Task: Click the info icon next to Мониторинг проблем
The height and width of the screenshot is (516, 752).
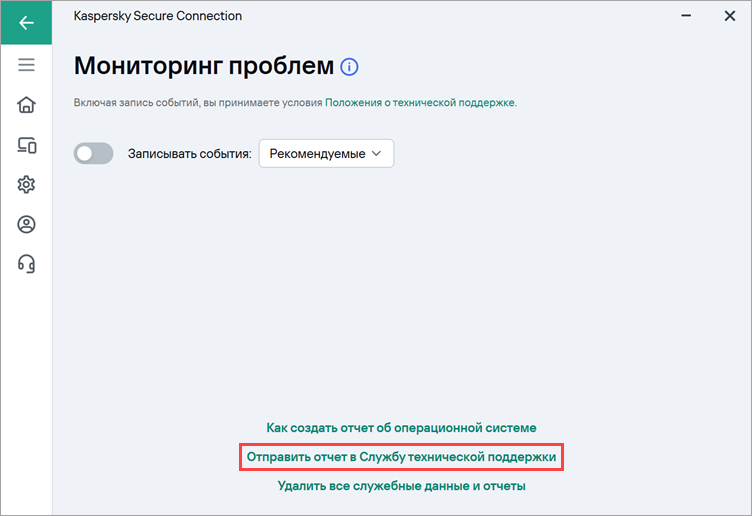Action: point(349,67)
